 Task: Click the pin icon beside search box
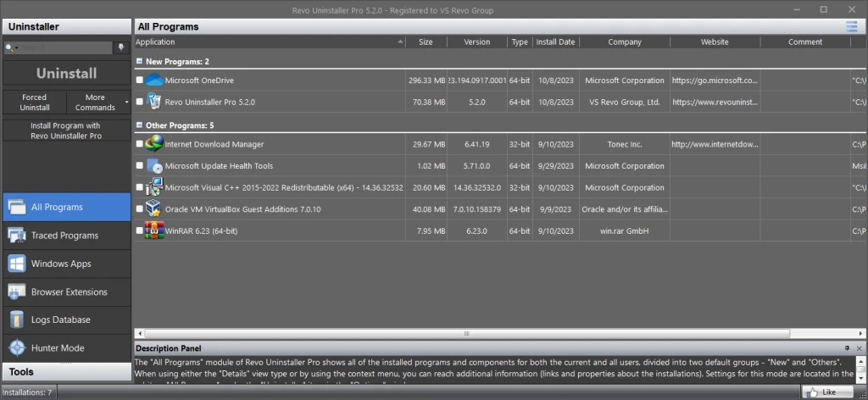coord(121,47)
